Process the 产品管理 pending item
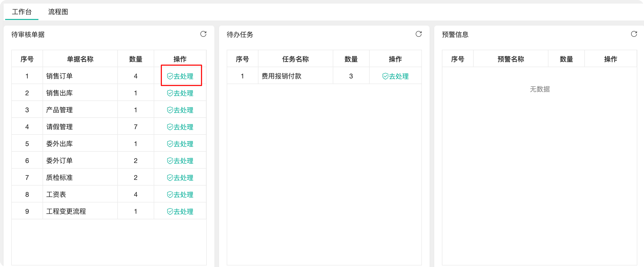The width and height of the screenshot is (644, 267). [180, 110]
